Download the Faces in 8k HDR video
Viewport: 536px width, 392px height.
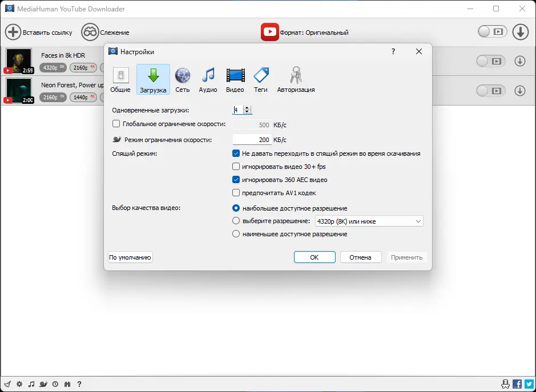(x=520, y=61)
